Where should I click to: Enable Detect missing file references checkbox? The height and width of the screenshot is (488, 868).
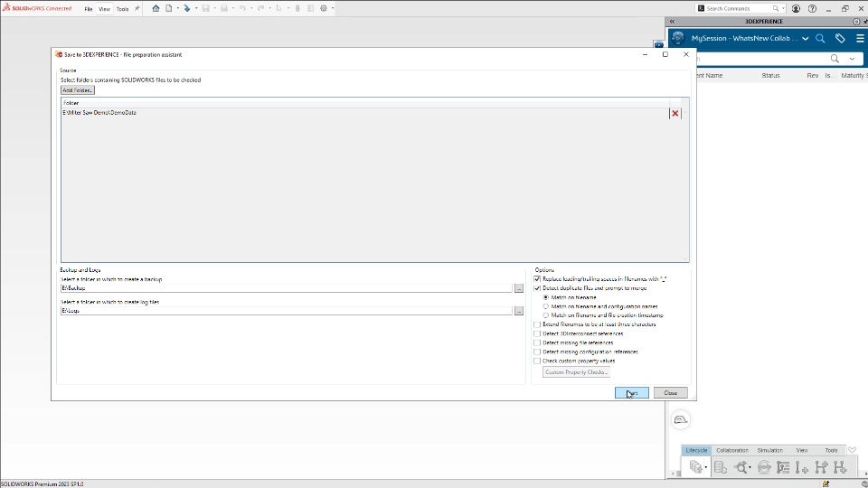(537, 343)
